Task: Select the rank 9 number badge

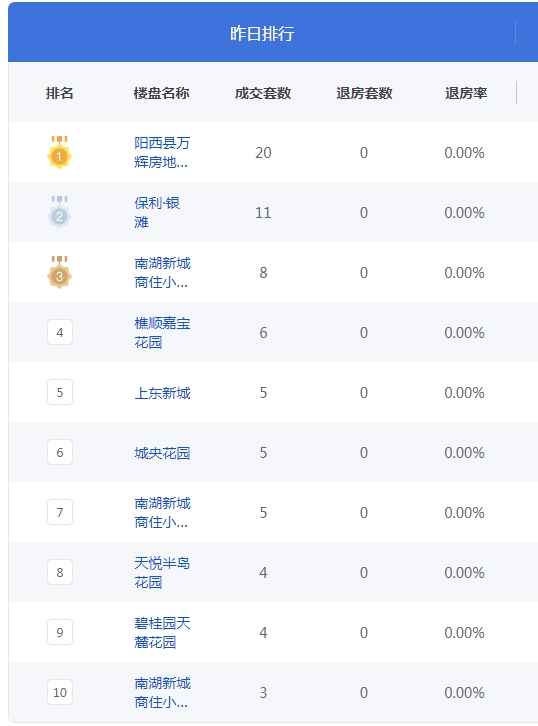Action: pyautogui.click(x=60, y=632)
